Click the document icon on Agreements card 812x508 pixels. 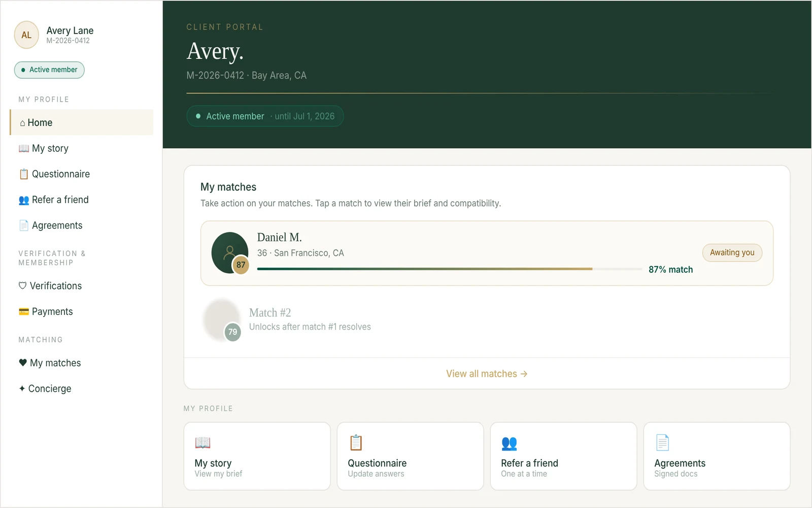point(662,442)
